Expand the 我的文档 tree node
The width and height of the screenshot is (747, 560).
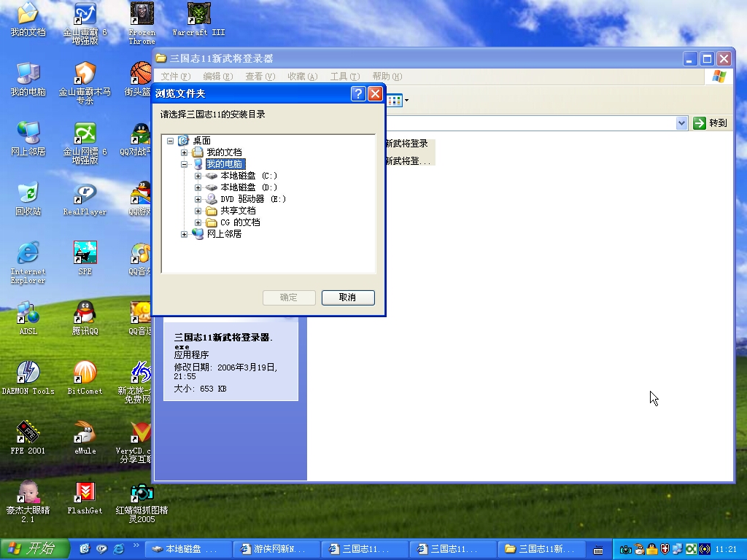pos(184,152)
